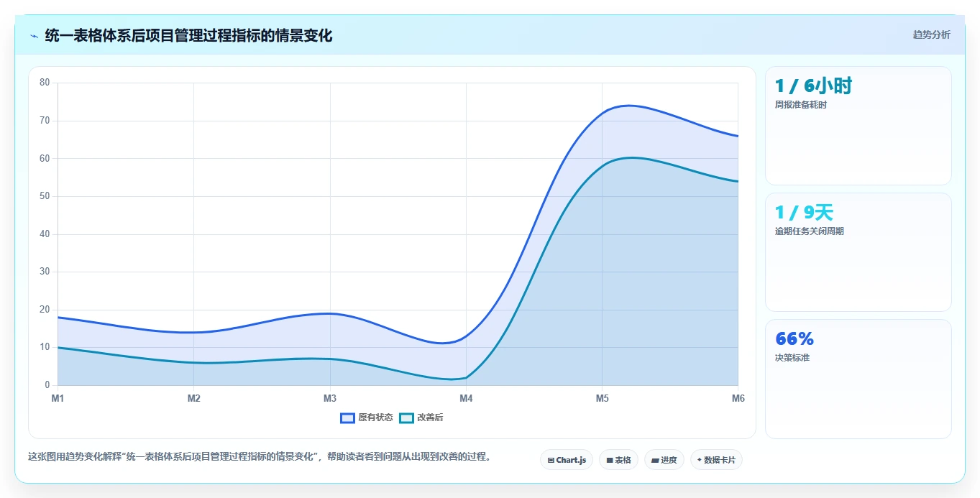
Task: Toggle the 改善后 legend item
Action: pyautogui.click(x=421, y=418)
